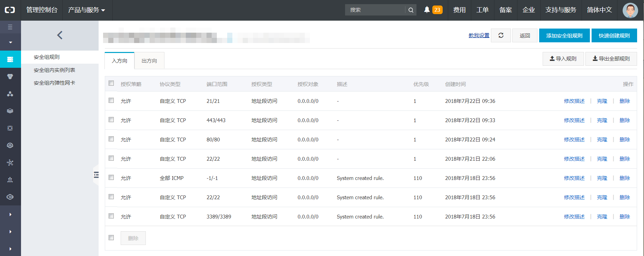
Task: Toggle the hamburger menu in left sidebar
Action: pos(10,27)
